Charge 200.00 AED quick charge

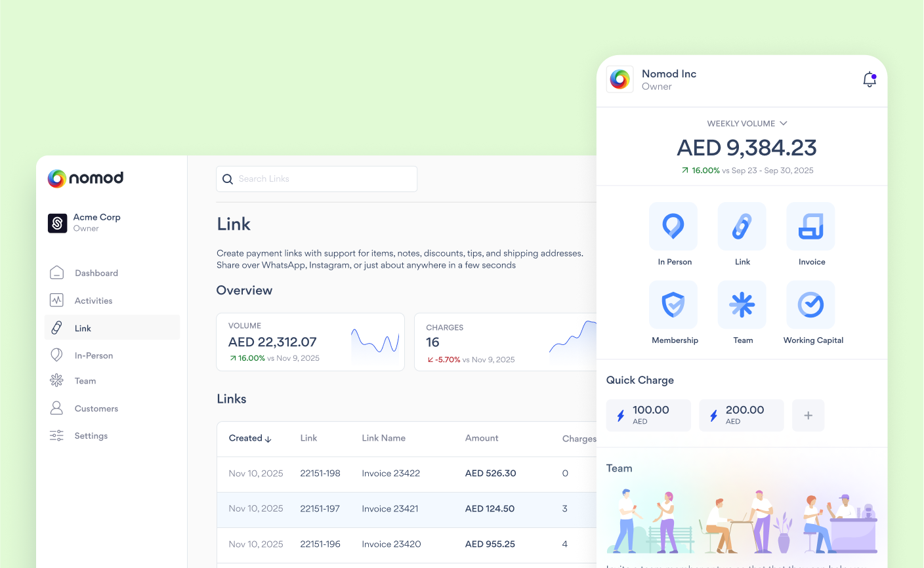(x=742, y=415)
